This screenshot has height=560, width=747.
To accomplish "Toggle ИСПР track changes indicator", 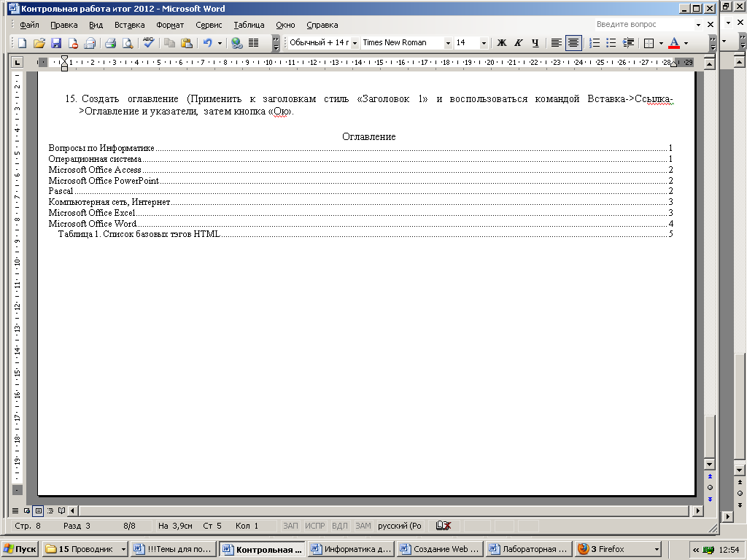I will tap(315, 526).
